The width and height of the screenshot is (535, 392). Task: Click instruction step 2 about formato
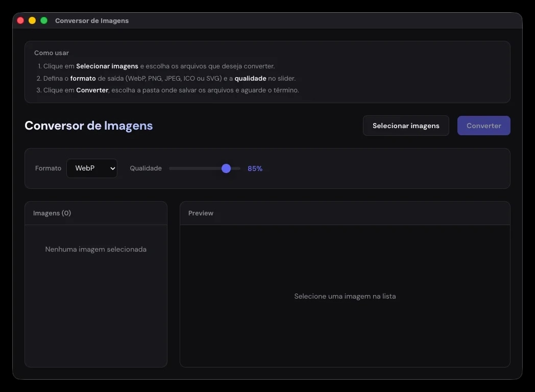click(x=166, y=79)
